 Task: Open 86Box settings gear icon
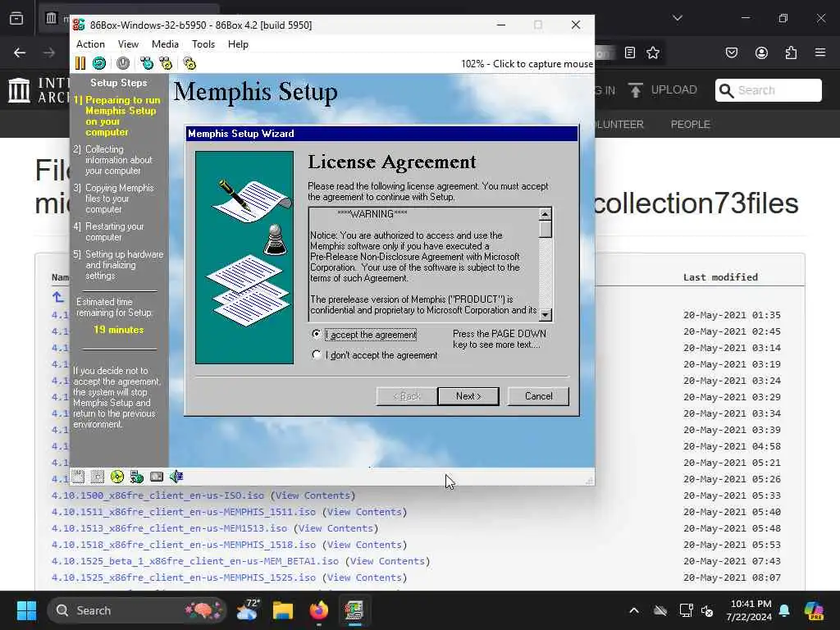[x=189, y=63]
